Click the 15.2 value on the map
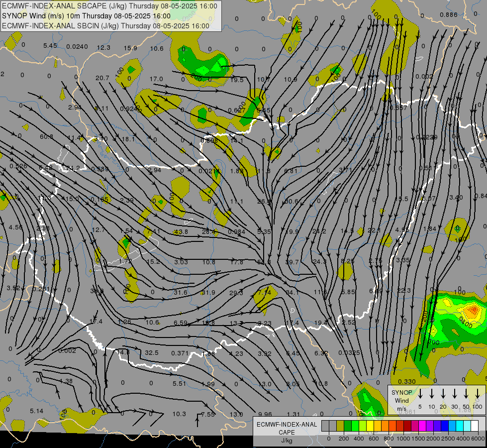The width and height of the screenshot is (487, 448). pos(153,262)
